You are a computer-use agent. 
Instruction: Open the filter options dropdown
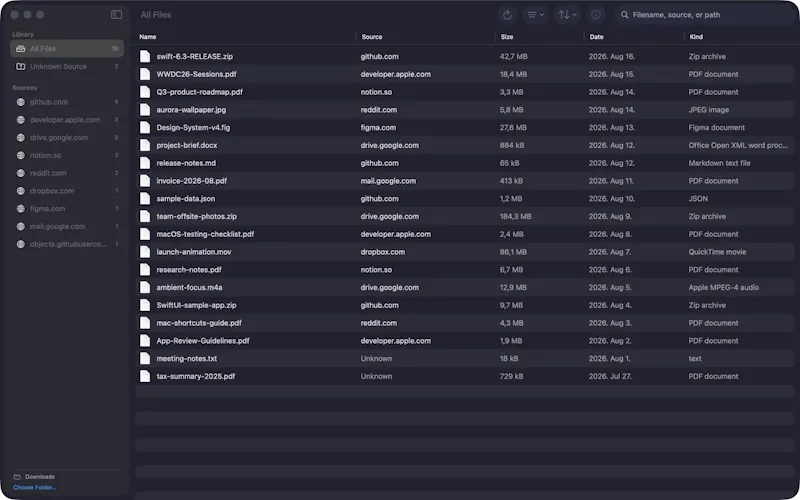pyautogui.click(x=535, y=15)
